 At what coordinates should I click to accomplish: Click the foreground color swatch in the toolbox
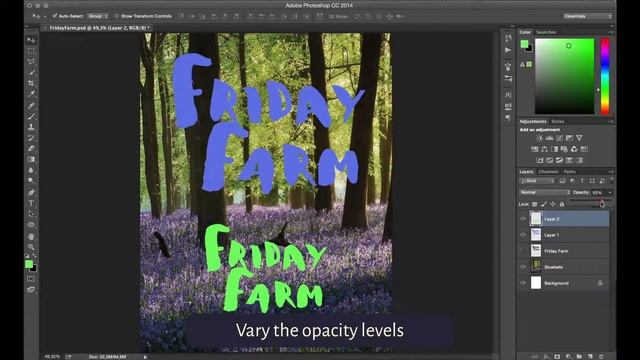pos(29,264)
